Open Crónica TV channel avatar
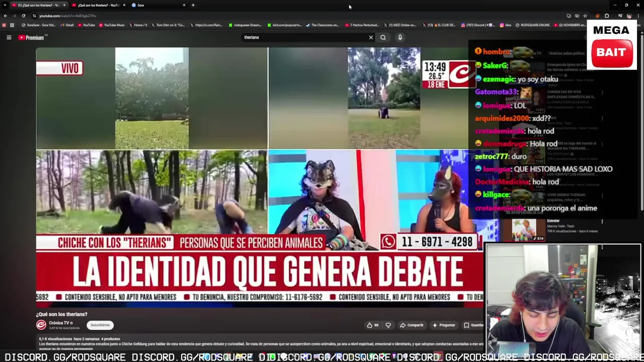The height and width of the screenshot is (362, 644). (41, 325)
